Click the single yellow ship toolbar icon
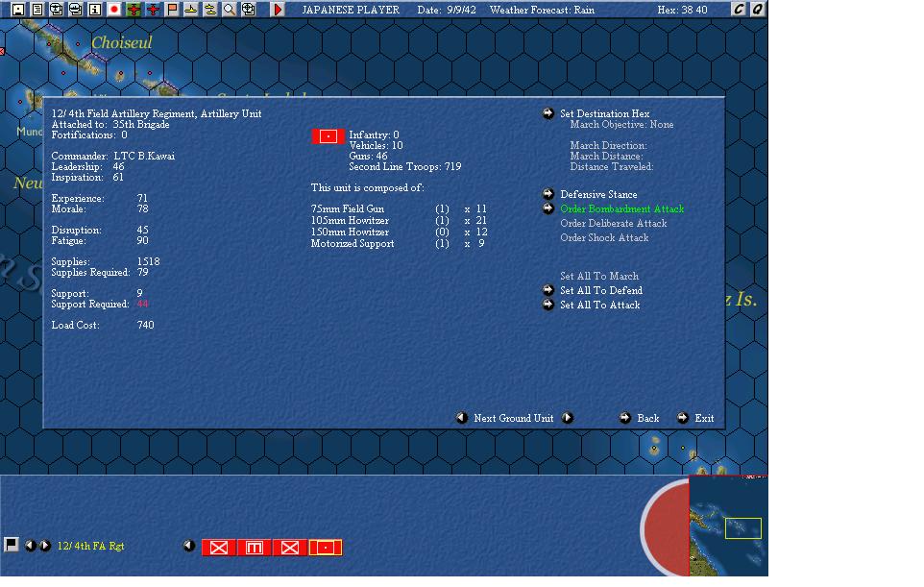The image size is (924, 587). [191, 10]
